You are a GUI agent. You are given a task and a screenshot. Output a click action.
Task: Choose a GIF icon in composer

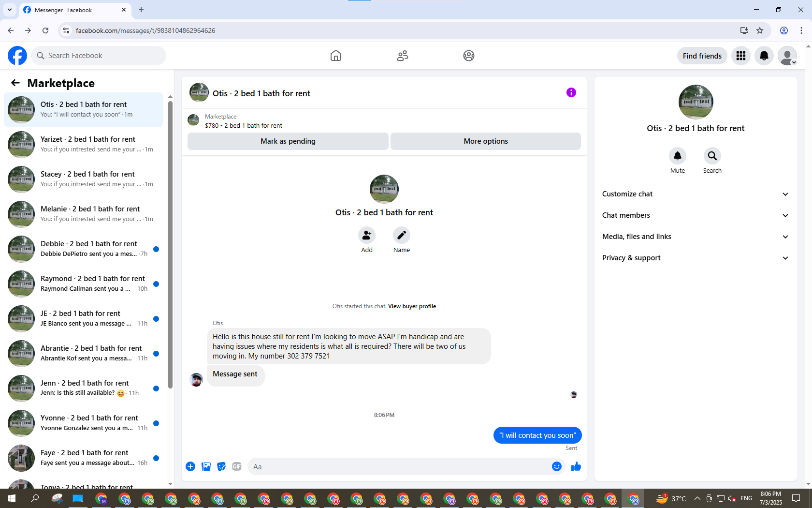(x=237, y=466)
